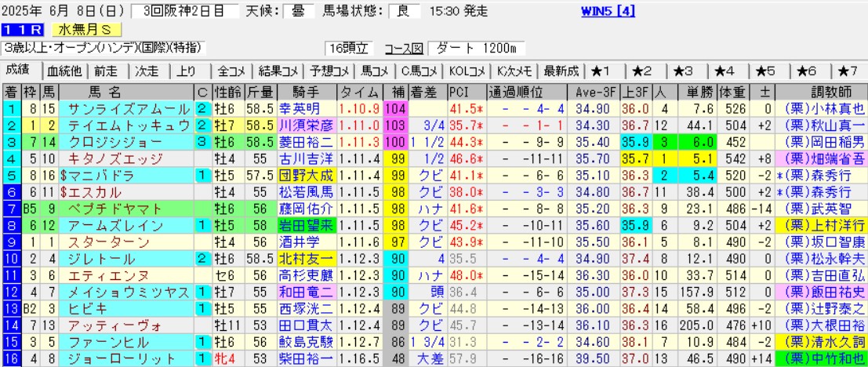This screenshot has width=868, height=367.
Task: Open the 次走 tab
Action: point(147,71)
